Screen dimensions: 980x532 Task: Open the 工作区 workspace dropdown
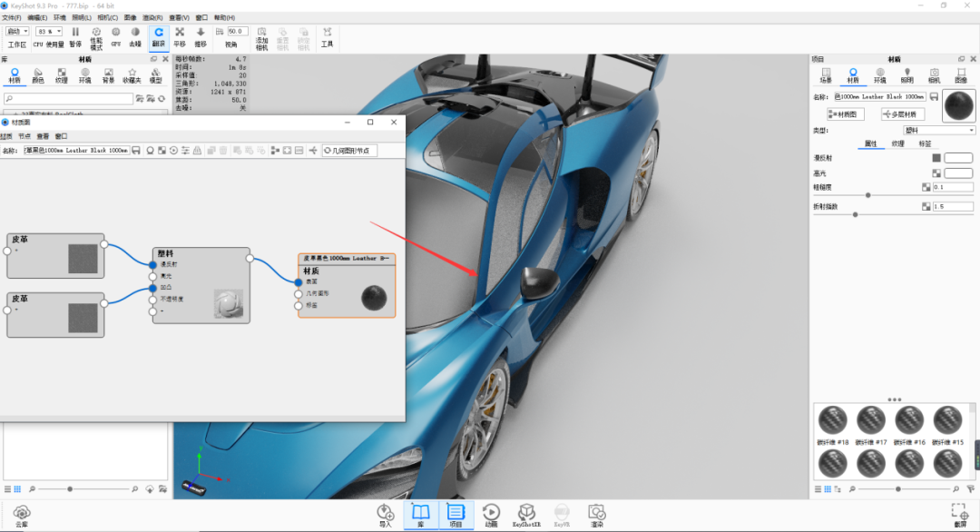tap(17, 31)
